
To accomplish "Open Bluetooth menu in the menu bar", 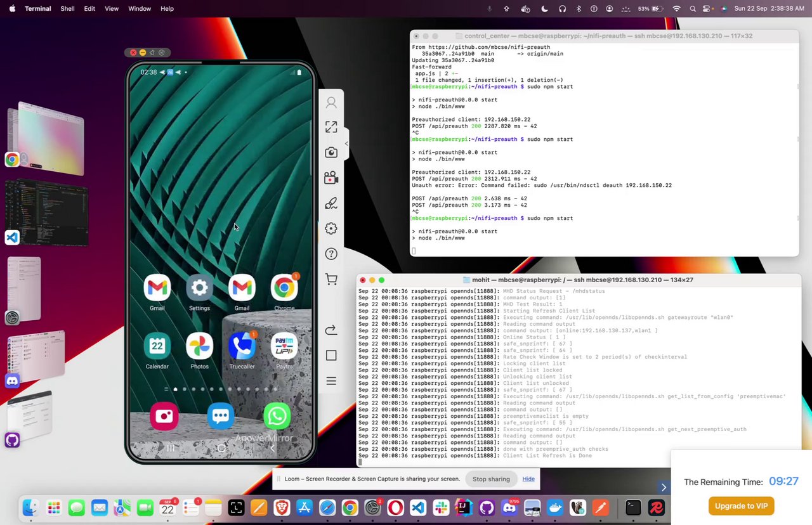I will (x=579, y=9).
